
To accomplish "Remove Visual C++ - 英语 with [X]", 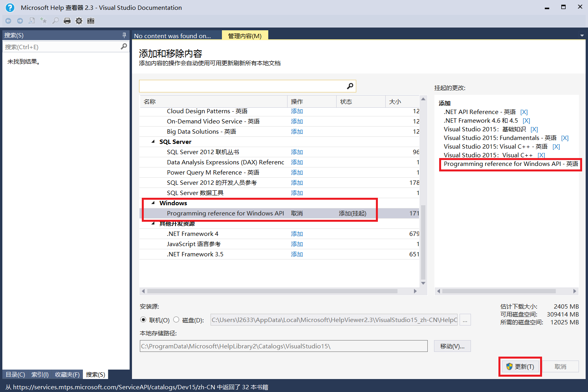I will (556, 147).
